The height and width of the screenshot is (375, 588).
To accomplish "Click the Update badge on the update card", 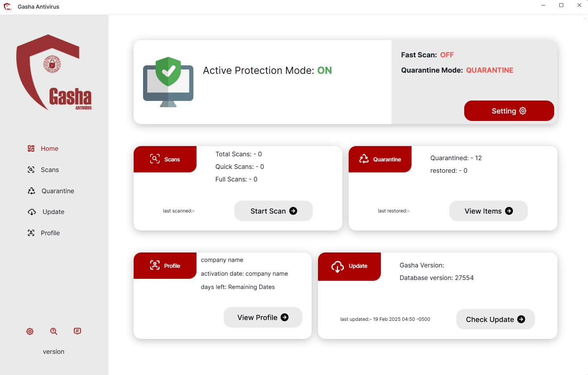I will point(349,266).
